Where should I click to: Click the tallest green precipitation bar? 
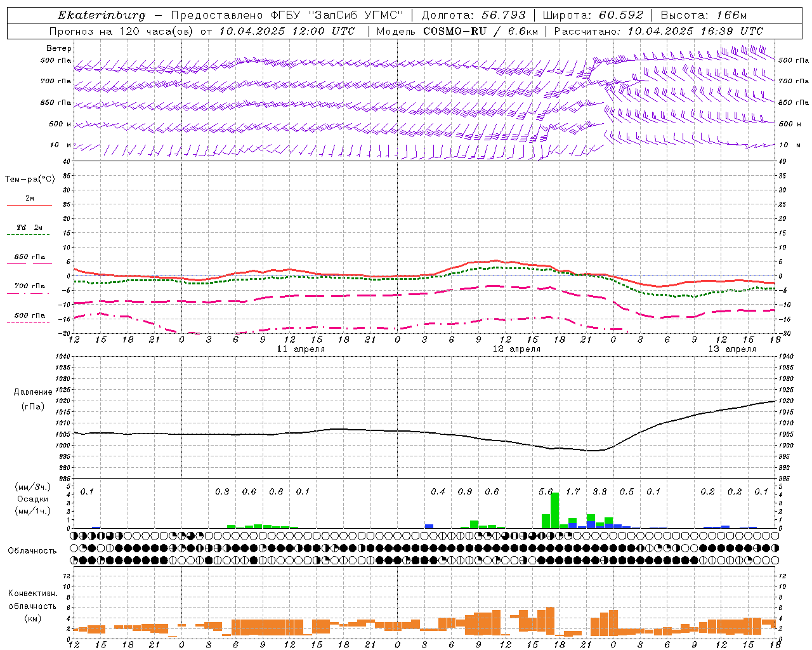point(554,510)
